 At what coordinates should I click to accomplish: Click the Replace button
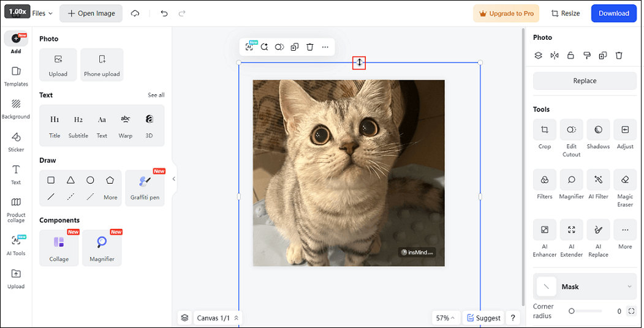pos(585,81)
